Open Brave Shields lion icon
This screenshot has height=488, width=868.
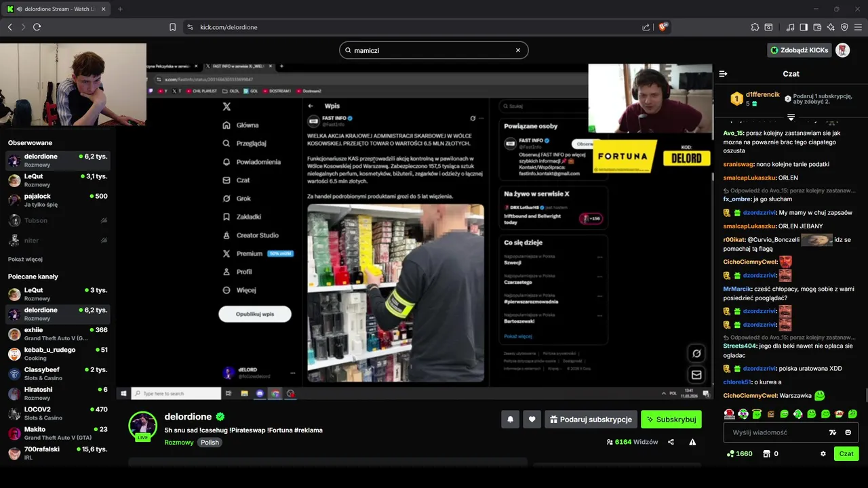tap(663, 27)
